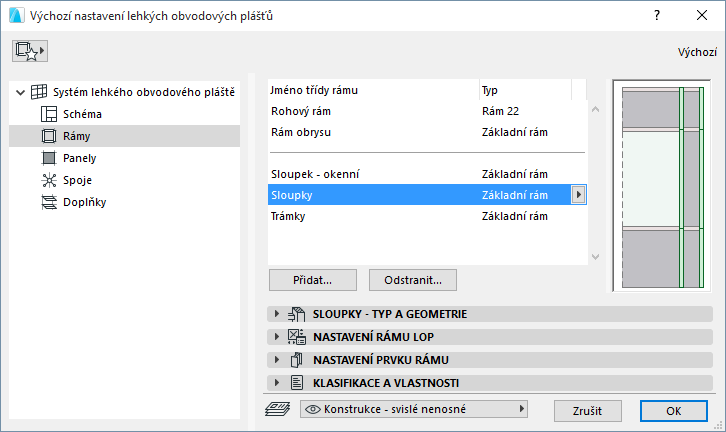This screenshot has height=432, width=726.
Task: Expand the Nastavení prvku rámu section
Action: coord(277,360)
